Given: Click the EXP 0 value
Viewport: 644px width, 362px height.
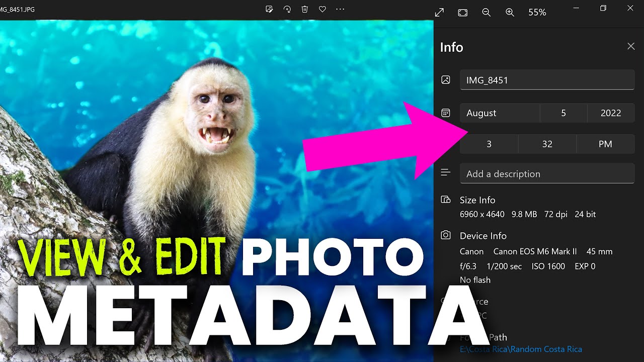Looking at the screenshot, I should coord(585,266).
